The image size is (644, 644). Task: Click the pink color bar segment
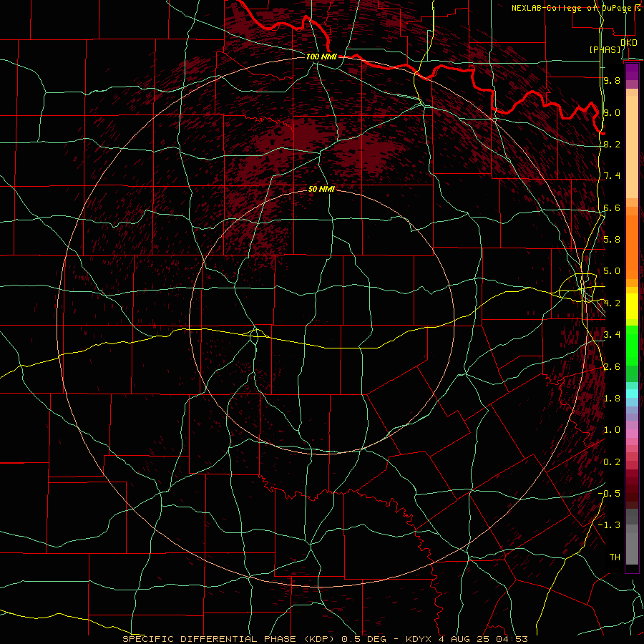pyautogui.click(x=632, y=434)
